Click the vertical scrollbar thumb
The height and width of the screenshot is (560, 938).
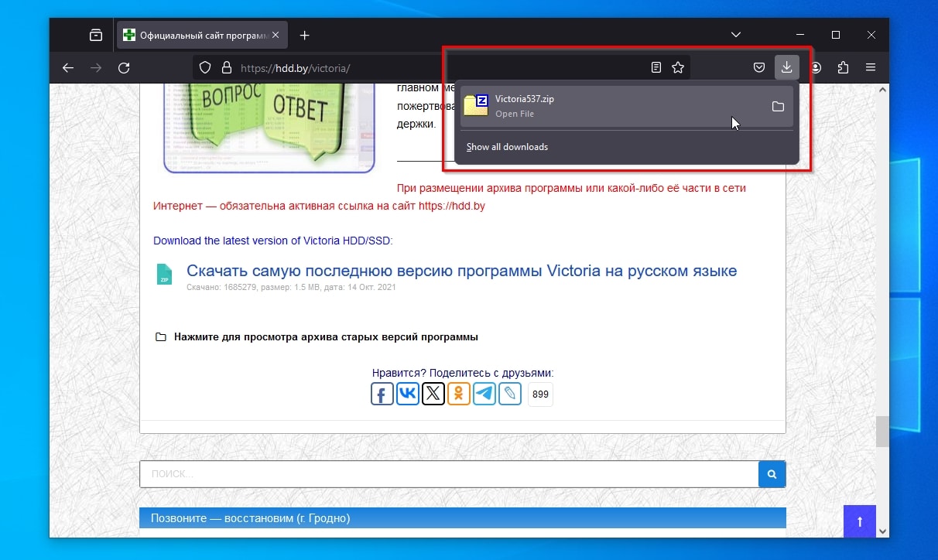point(882,432)
